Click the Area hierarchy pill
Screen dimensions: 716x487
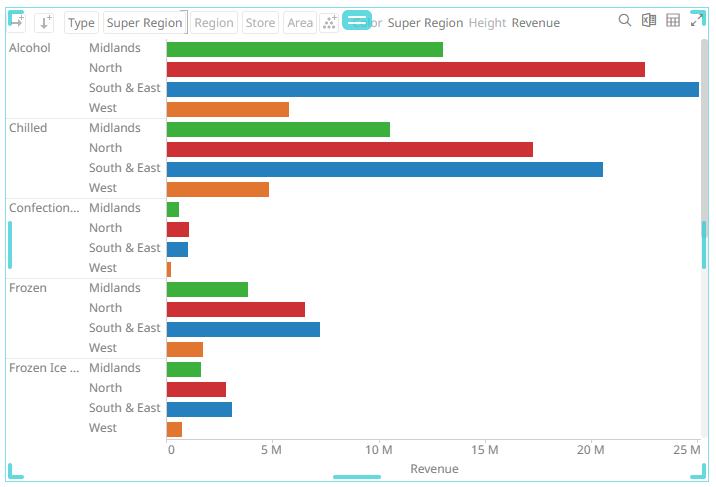[299, 23]
